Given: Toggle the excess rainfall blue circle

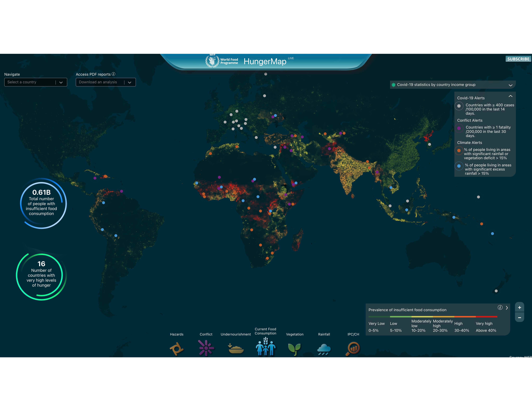Looking at the screenshot, I should [x=459, y=166].
